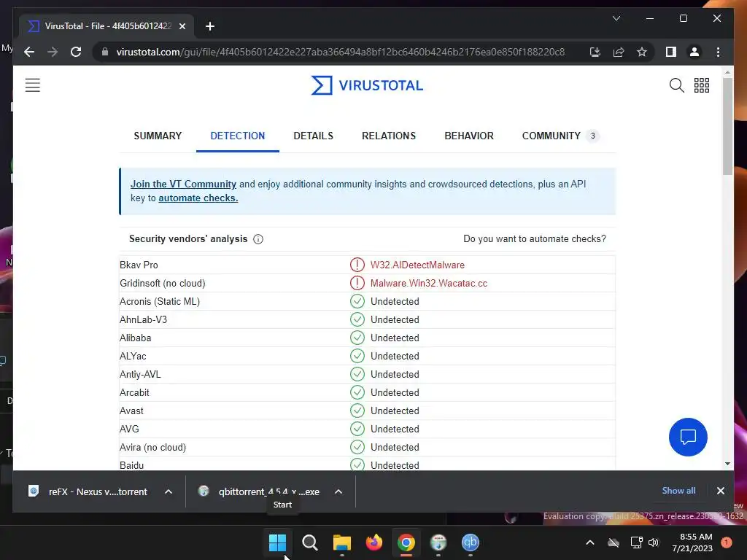Click the VirusTotal logo
Viewport: 747px width, 560px height.
[x=367, y=85]
